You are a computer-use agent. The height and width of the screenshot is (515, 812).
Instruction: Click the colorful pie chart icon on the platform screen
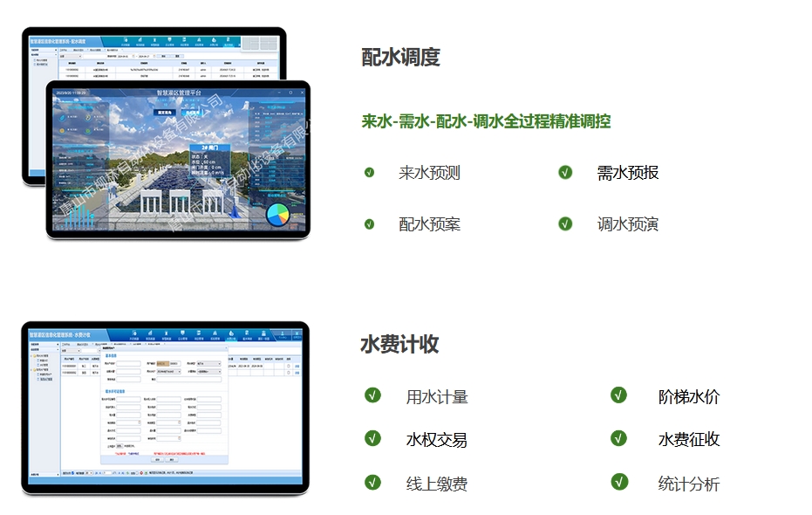pyautogui.click(x=279, y=214)
